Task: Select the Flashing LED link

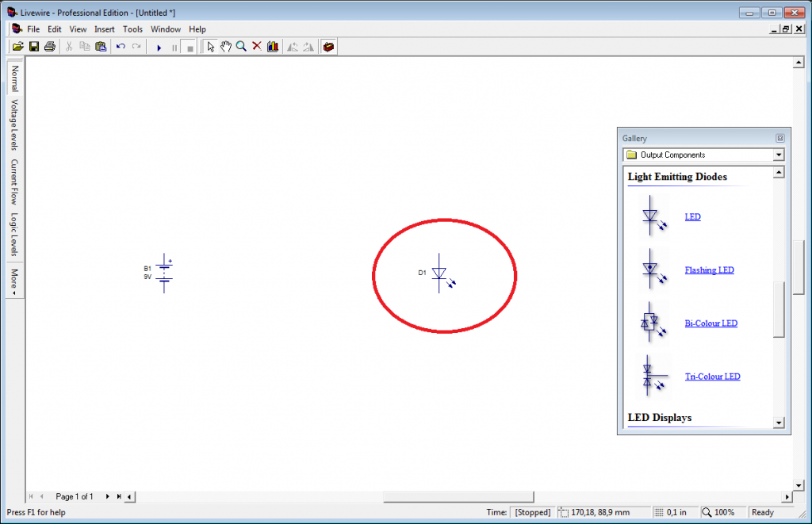Action: 709,270
